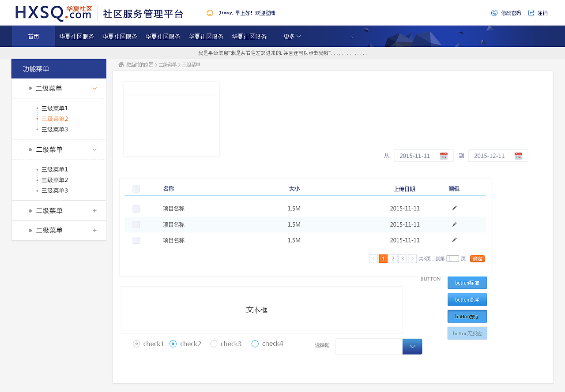Toggle the select-all checkbox in the table header

click(x=136, y=188)
